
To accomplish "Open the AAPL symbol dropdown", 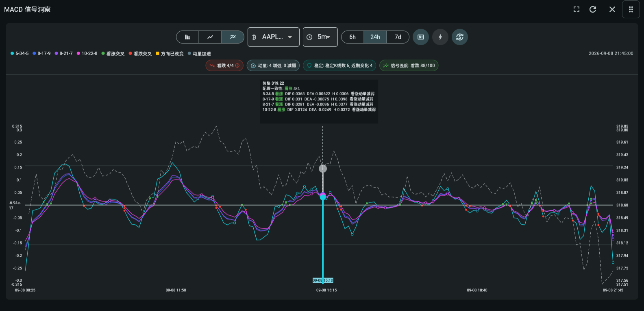I will pos(274,37).
